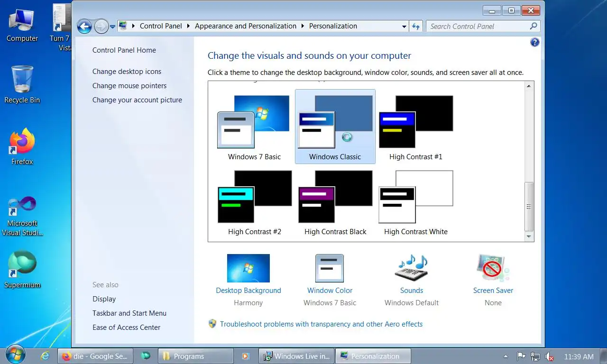Switch to the Programs folder taskbar window

pos(196,356)
